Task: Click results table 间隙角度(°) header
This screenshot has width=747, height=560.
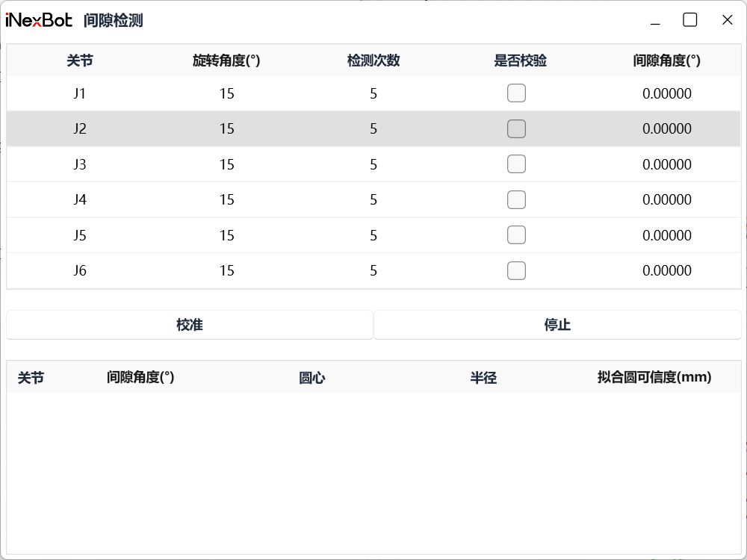Action: point(140,378)
